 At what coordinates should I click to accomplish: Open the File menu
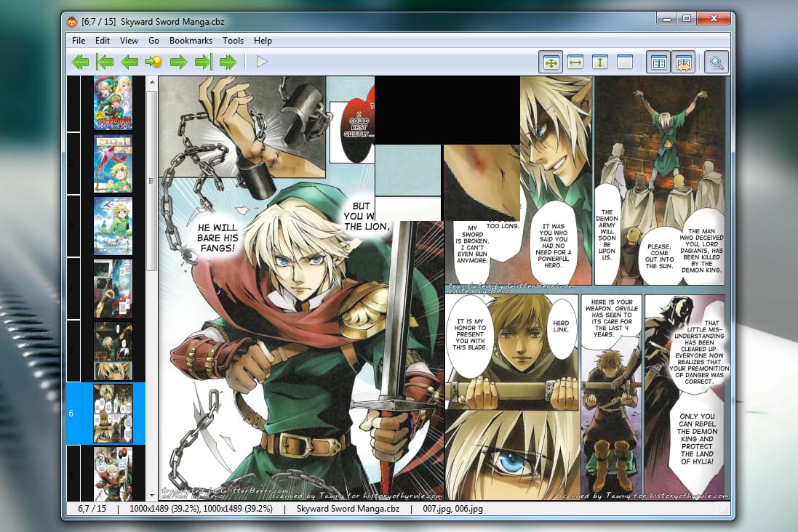(x=79, y=41)
